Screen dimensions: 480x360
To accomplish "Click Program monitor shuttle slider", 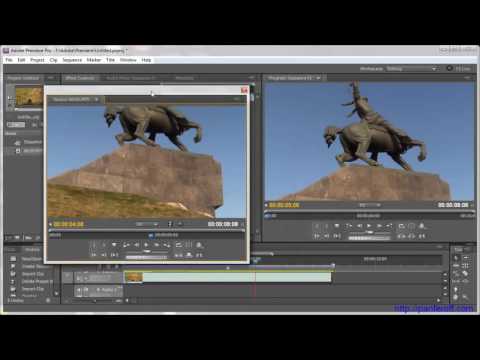I will pyautogui.click(x=369, y=232).
